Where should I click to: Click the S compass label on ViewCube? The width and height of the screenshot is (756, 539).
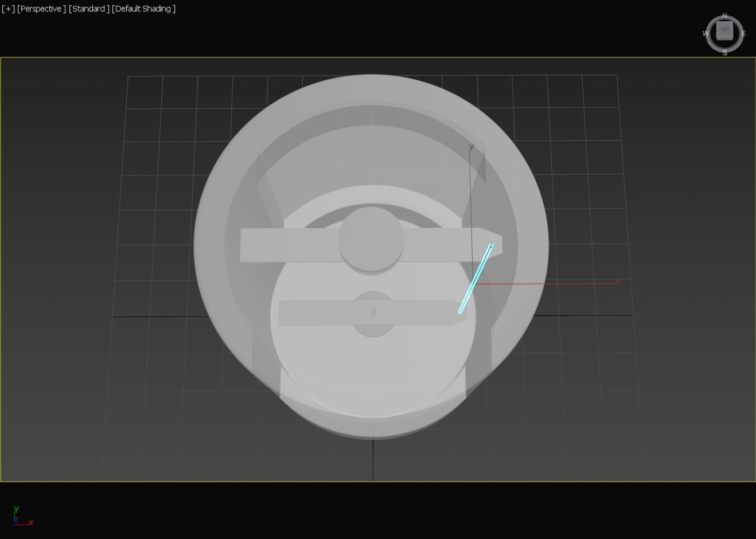pos(725,53)
